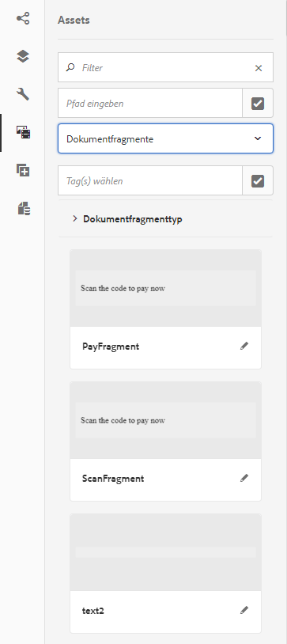Click the ScanFragment title text
This screenshot has width=287, height=644.
click(x=113, y=479)
